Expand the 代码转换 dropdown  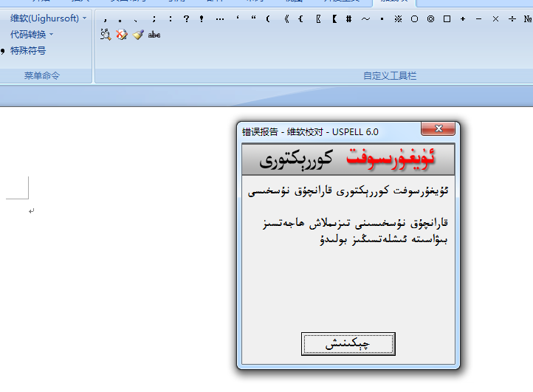(32, 34)
